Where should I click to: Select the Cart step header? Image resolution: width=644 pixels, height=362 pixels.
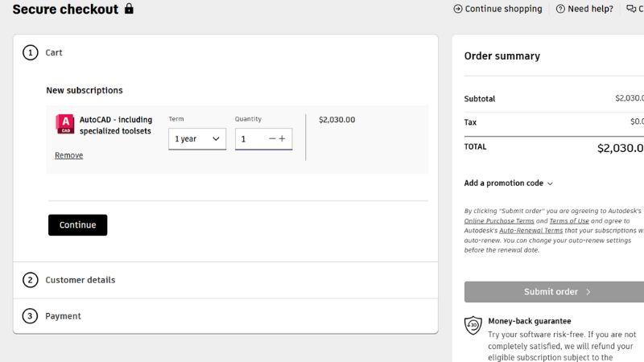(53, 52)
